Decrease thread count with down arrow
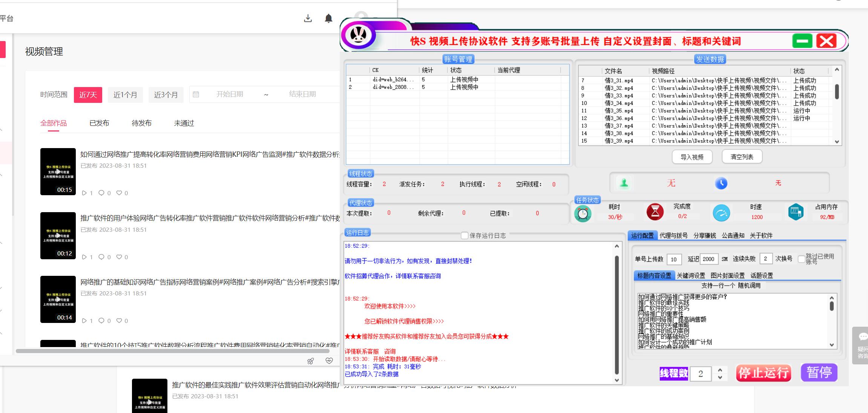Image resolution: width=868 pixels, height=413 pixels. coord(720,377)
